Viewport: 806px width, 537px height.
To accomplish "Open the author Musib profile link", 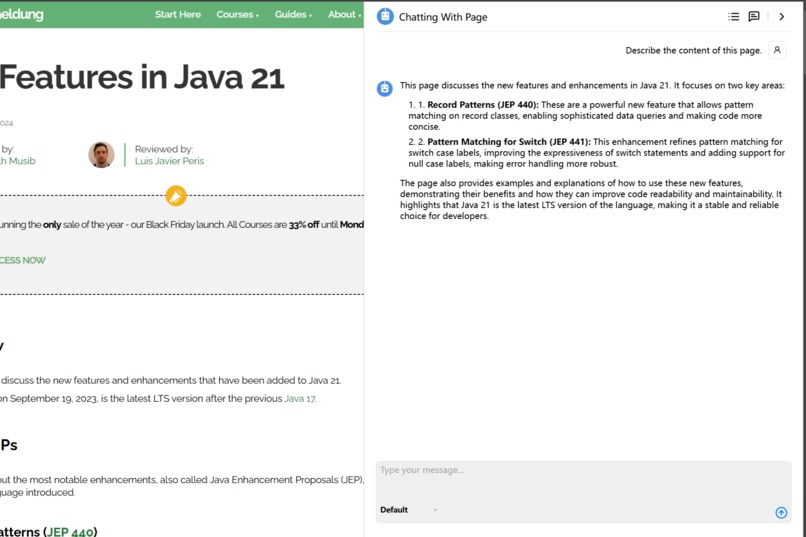I will (x=18, y=161).
